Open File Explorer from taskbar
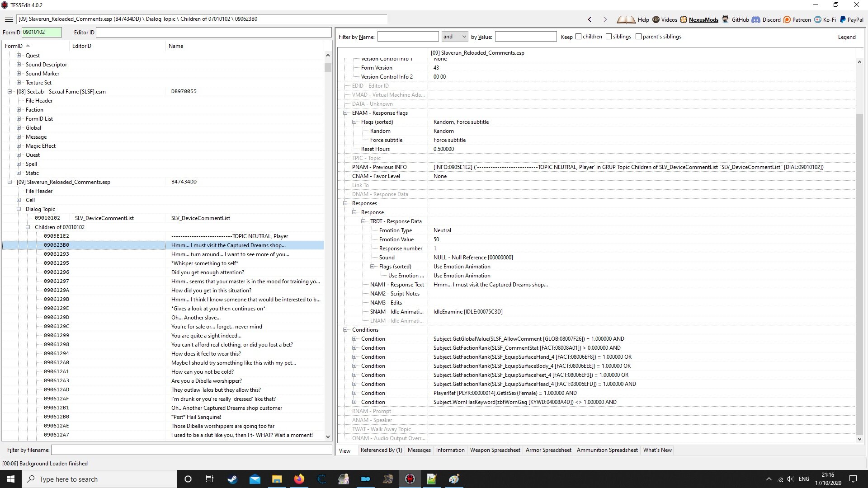The image size is (868, 488). coord(277,479)
